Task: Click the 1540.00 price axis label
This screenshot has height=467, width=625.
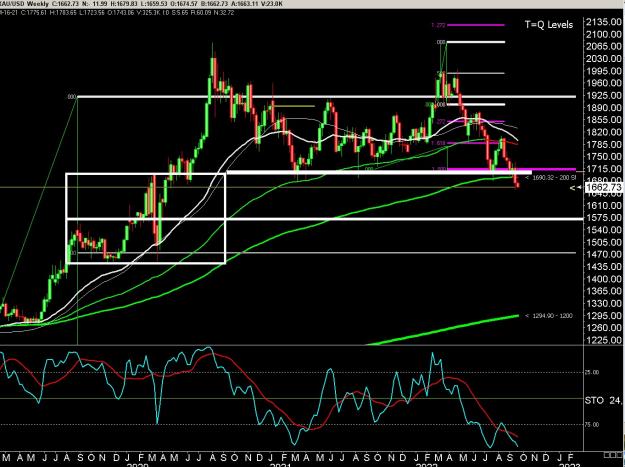Action: tap(604, 230)
